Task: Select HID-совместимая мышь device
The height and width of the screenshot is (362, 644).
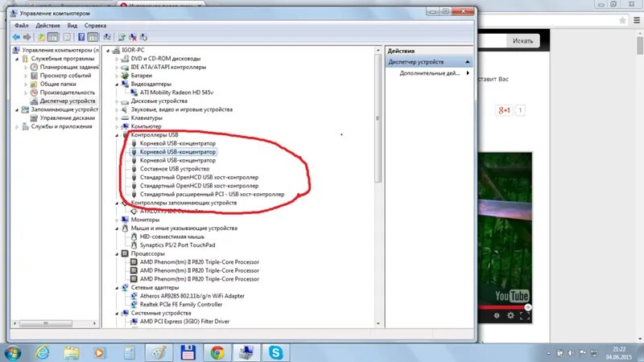Action: pyautogui.click(x=171, y=237)
